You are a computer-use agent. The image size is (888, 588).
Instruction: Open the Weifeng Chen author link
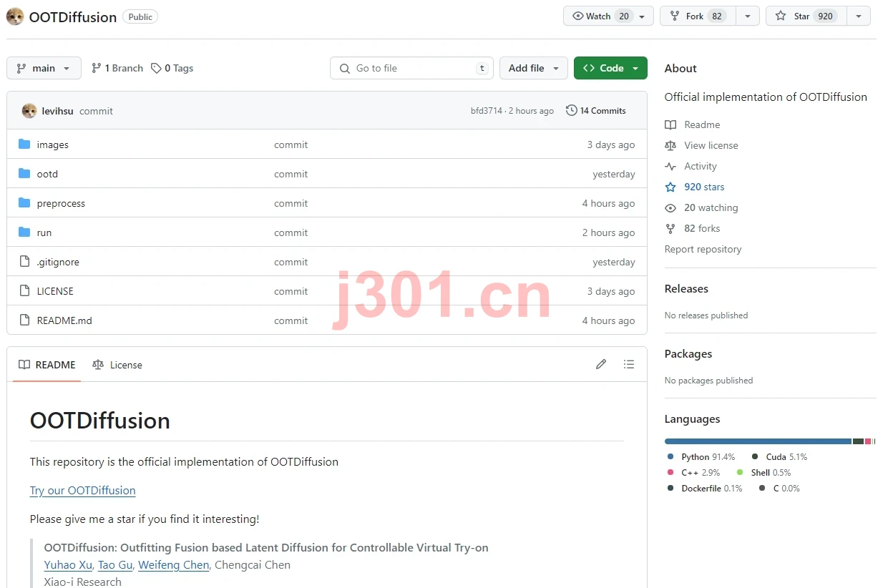click(x=174, y=565)
